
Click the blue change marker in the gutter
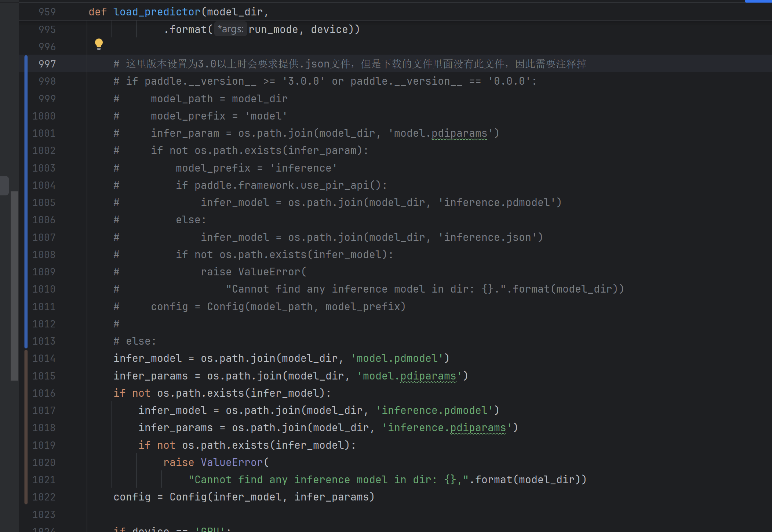tap(26, 202)
